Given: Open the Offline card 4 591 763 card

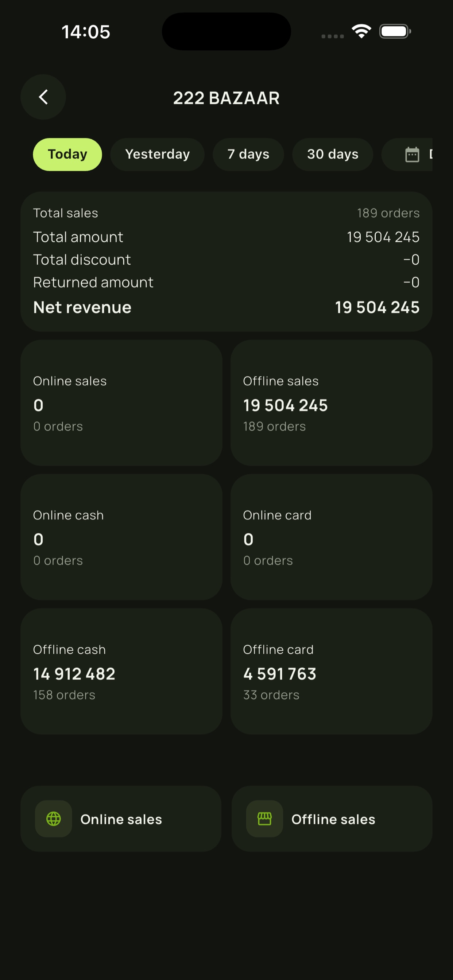Looking at the screenshot, I should point(332,672).
